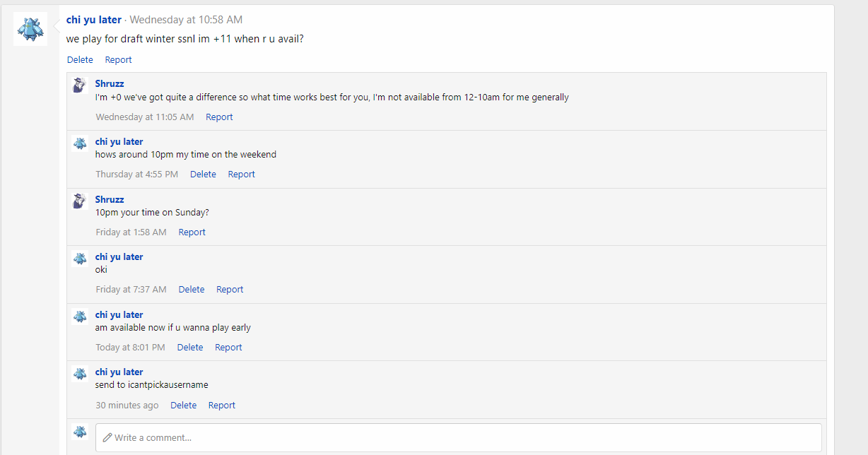Click the 'Wednesday at 10:58 AM' post timestamp
Screen dimensions: 868x455
pos(185,20)
